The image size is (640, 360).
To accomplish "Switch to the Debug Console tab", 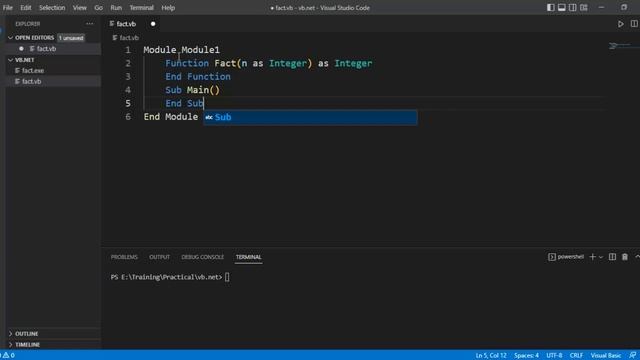I will point(202,257).
